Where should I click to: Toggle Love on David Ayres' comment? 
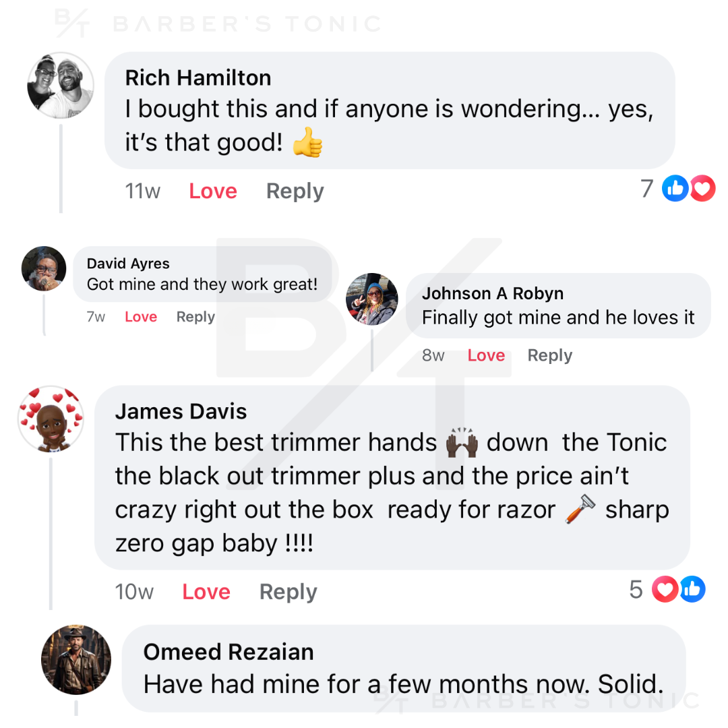[141, 317]
